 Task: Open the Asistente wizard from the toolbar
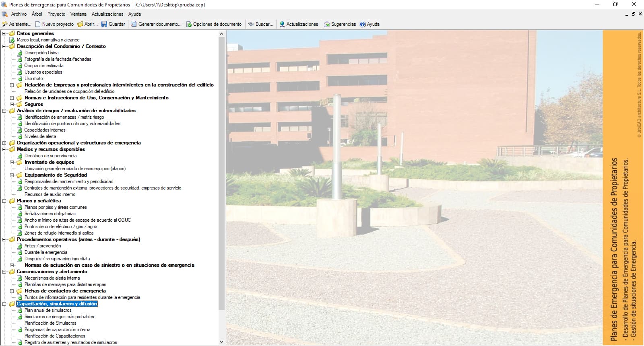[x=17, y=24]
